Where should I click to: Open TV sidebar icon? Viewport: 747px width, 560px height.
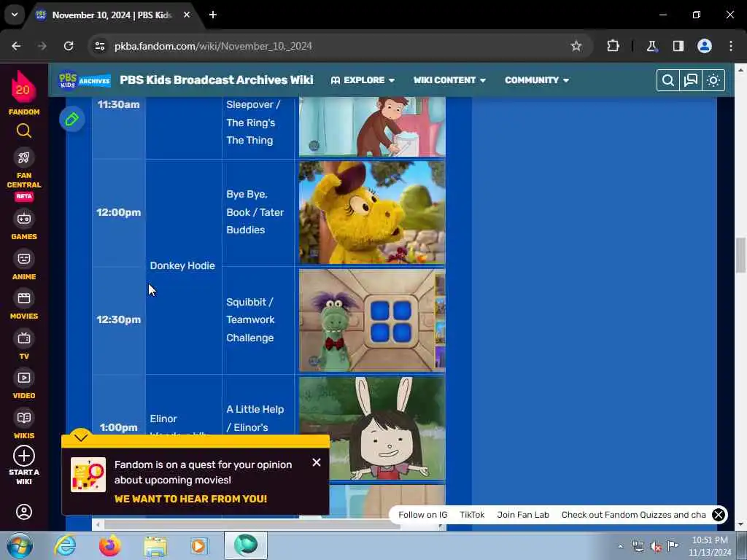(24, 338)
